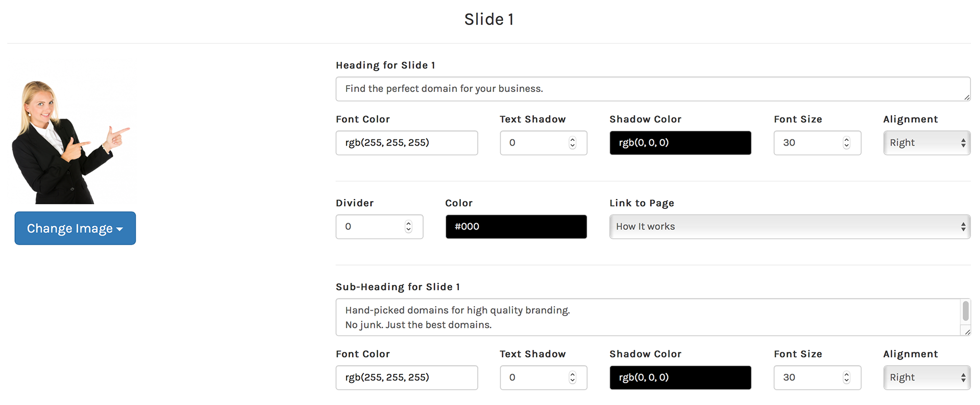The width and height of the screenshot is (980, 405).
Task: Click the heading Font Size stepper arrows
Action: pyautogui.click(x=846, y=143)
